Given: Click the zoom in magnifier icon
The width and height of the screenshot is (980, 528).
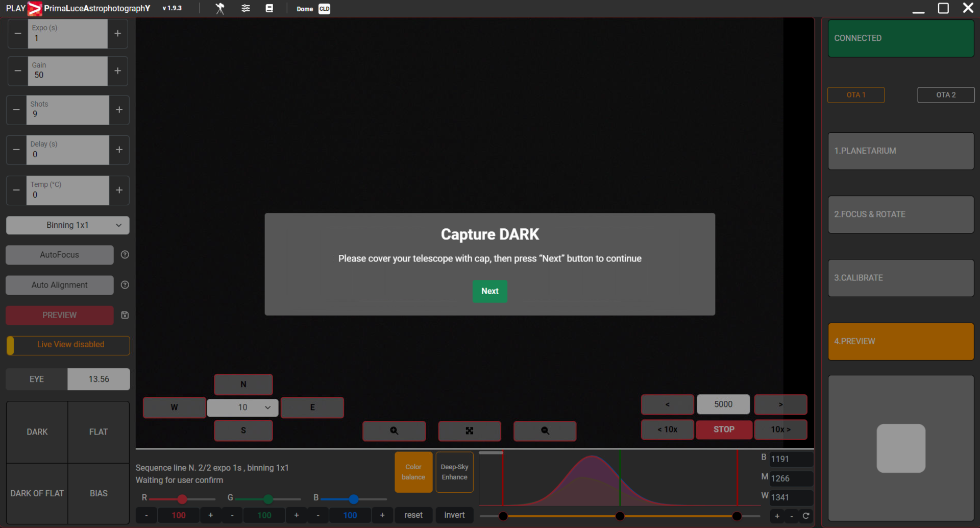Looking at the screenshot, I should pos(394,431).
